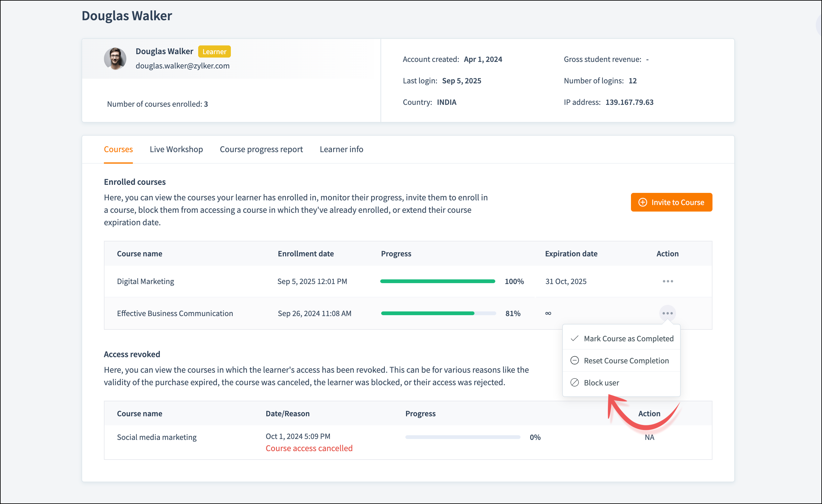
Task: Click the Block user prohibited icon
Action: click(x=574, y=382)
